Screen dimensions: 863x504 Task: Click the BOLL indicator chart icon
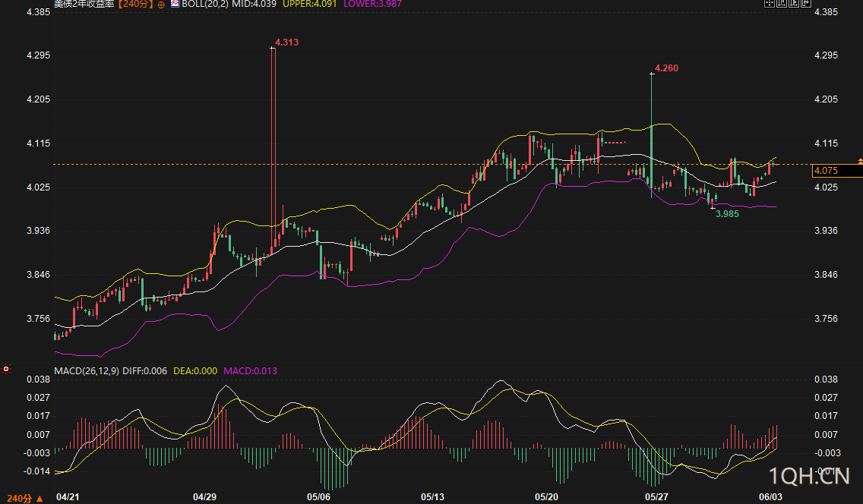[x=175, y=3]
